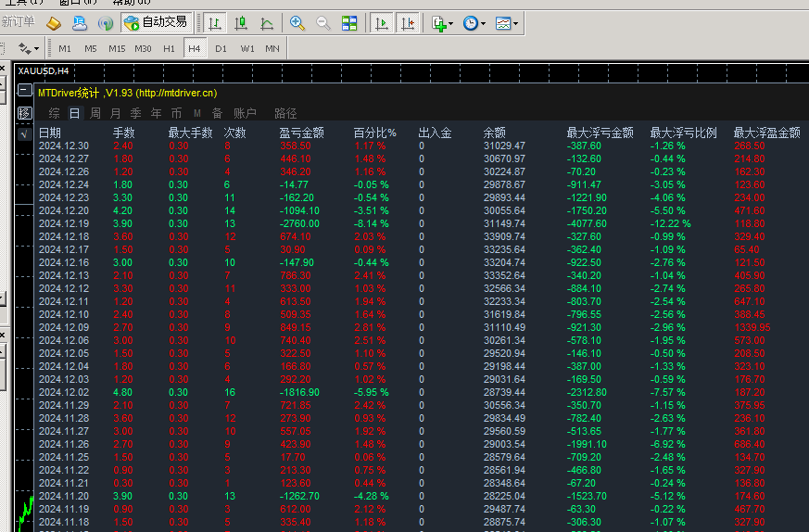
Task: Tile chart windows with grid icon
Action: click(349, 22)
